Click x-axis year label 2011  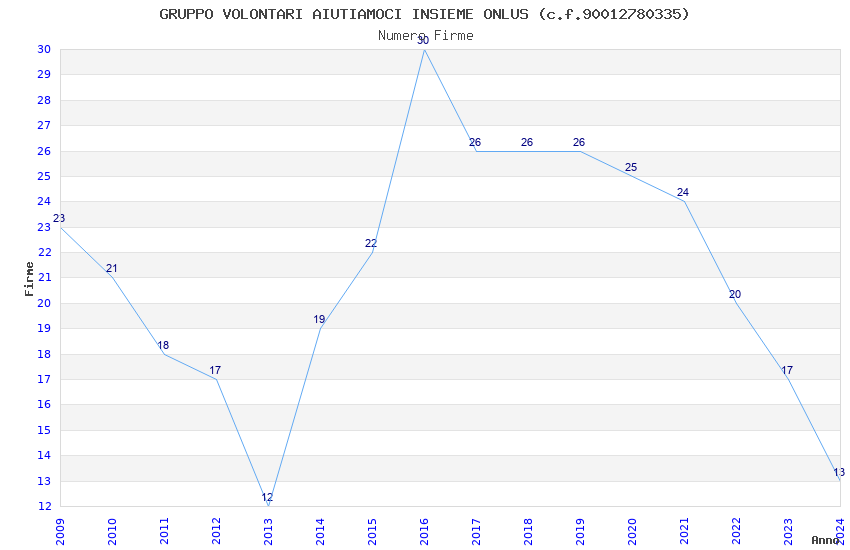[164, 531]
